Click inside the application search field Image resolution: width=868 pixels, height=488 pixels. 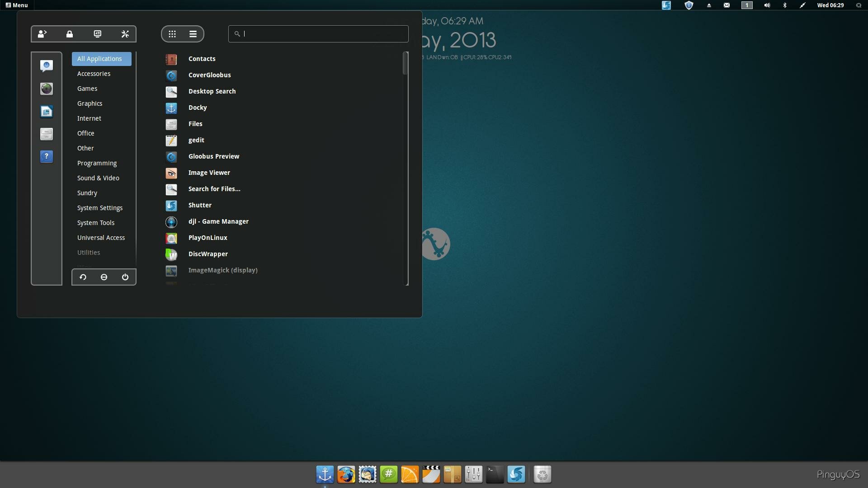click(318, 34)
